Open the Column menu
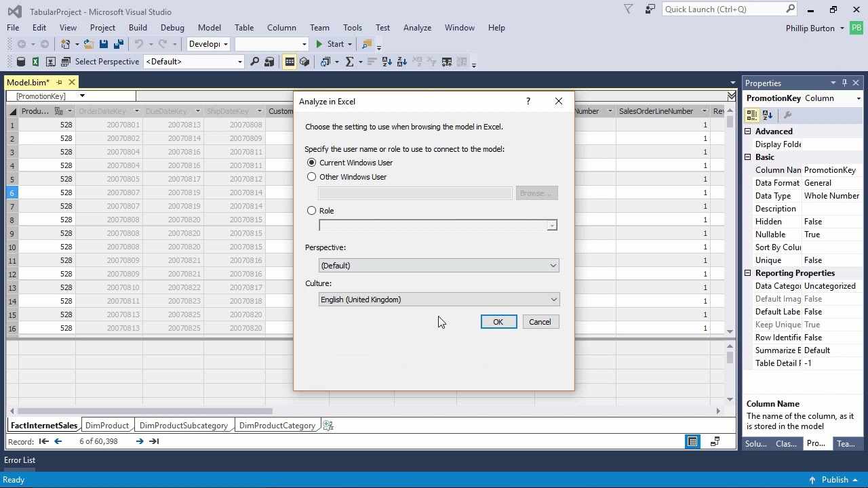868x488 pixels. pyautogui.click(x=281, y=28)
